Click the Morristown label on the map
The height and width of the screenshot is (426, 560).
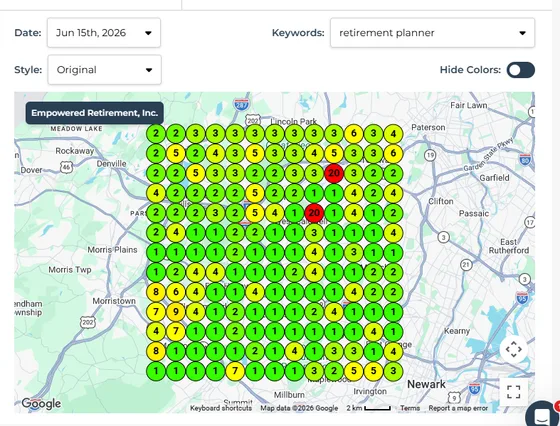[114, 301]
